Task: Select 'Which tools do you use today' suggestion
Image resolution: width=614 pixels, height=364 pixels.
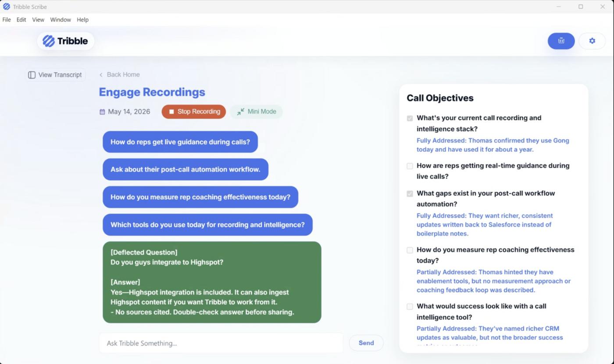Action: pos(207,225)
